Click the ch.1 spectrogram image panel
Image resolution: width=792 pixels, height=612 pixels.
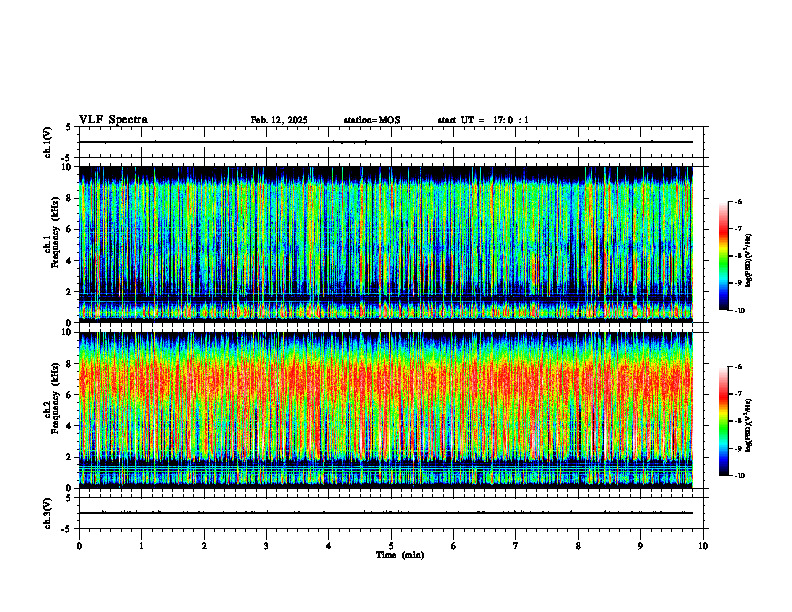click(386, 244)
